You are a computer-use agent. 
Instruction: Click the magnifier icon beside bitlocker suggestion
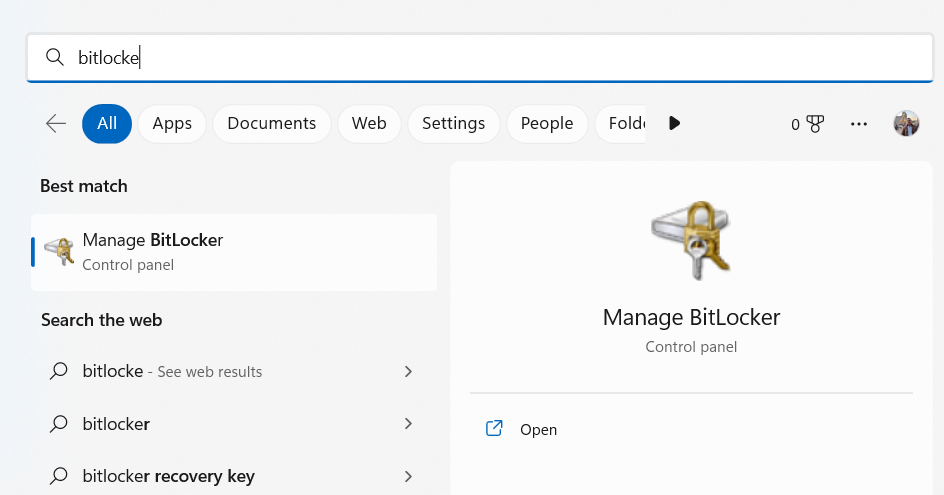coord(58,424)
